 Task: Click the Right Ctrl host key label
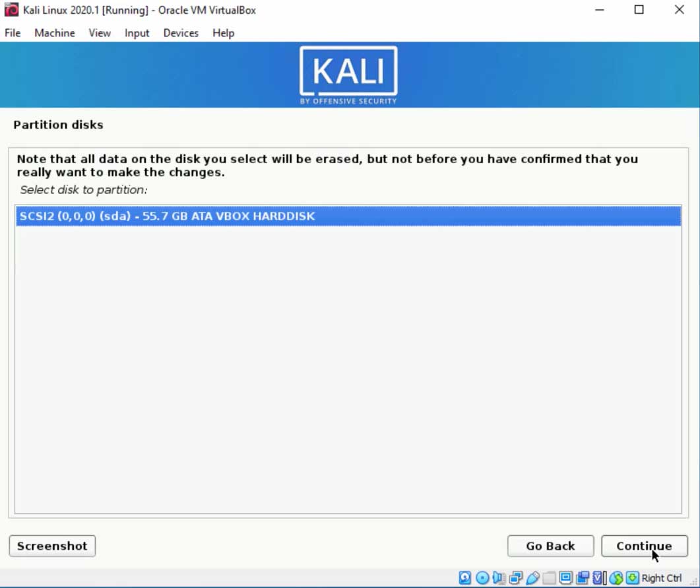(x=661, y=578)
